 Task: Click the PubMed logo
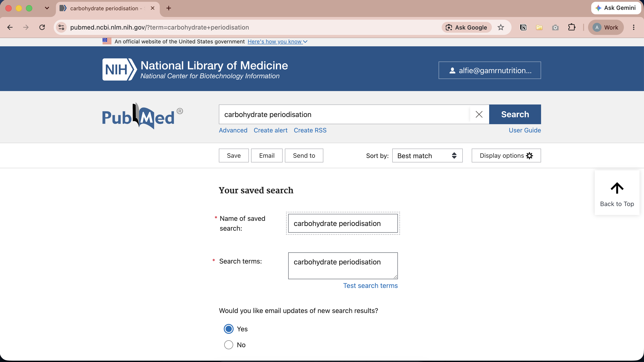[143, 116]
